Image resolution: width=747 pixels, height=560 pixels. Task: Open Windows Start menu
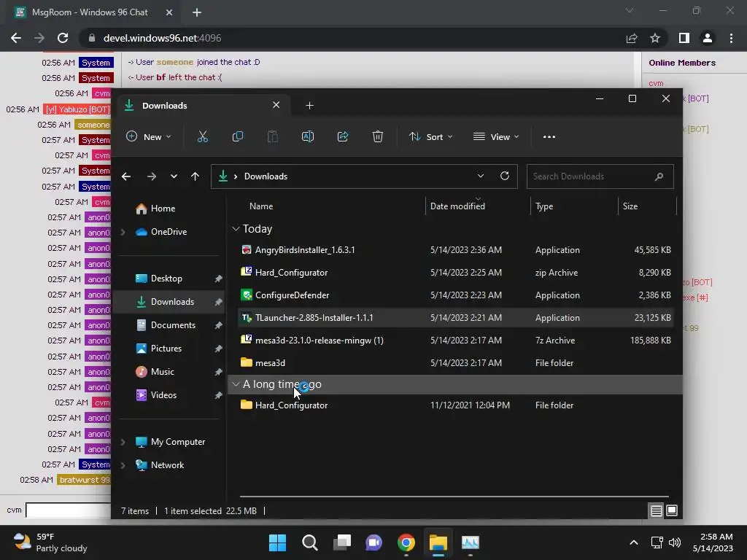point(277,542)
